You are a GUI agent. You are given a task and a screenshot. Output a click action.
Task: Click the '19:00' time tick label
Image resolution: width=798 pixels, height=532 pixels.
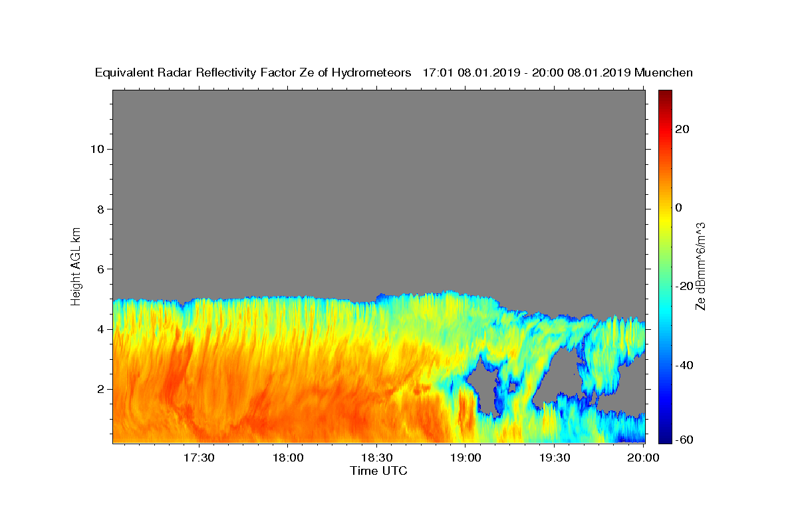(x=465, y=458)
